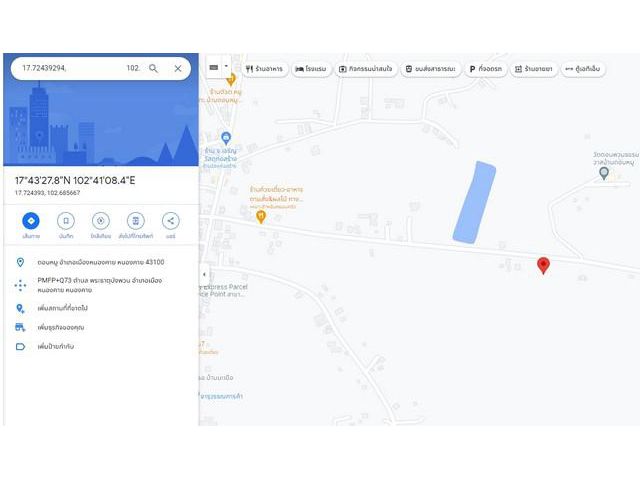Click the address pin icon row
This screenshot has height=480, width=640.
pyautogui.click(x=20, y=262)
